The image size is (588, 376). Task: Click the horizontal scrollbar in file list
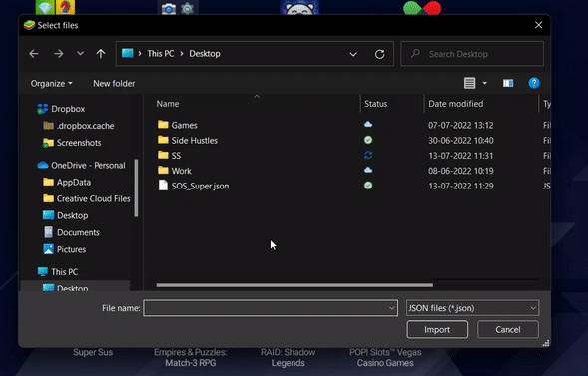[x=294, y=285]
